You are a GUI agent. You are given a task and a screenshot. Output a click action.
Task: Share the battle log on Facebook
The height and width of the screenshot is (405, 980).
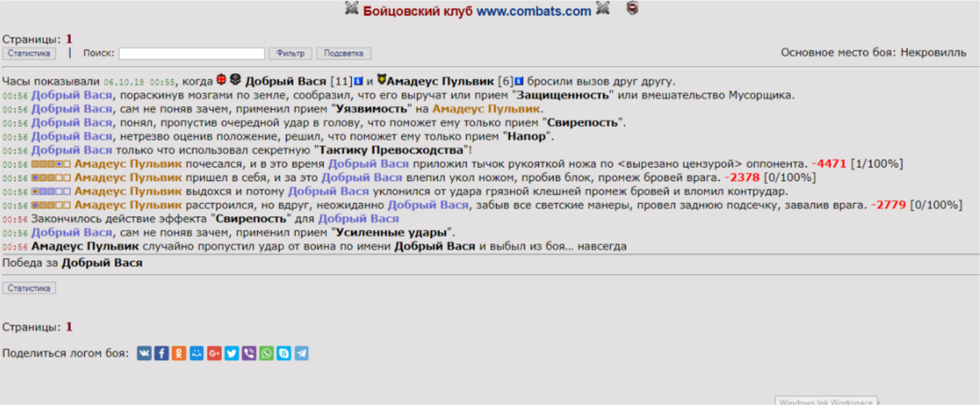click(162, 354)
